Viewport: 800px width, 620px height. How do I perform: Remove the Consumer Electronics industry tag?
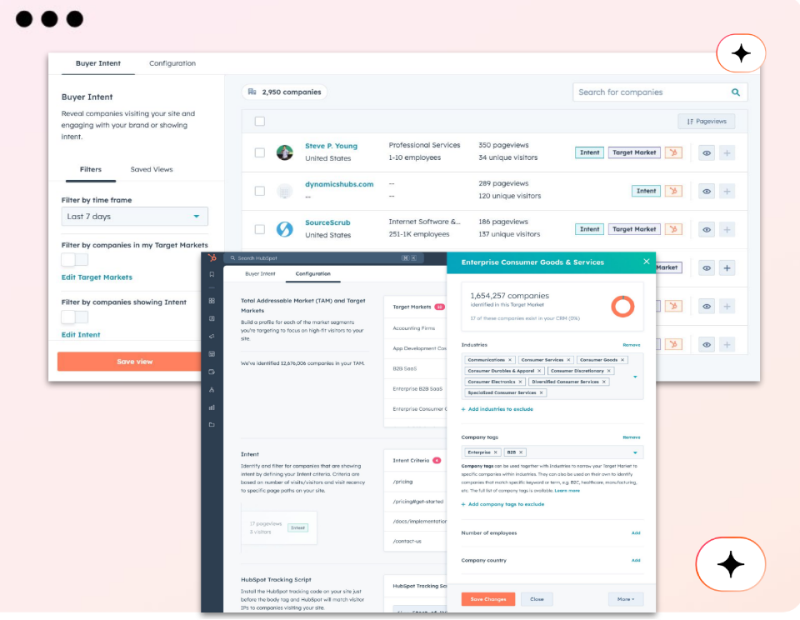520,382
